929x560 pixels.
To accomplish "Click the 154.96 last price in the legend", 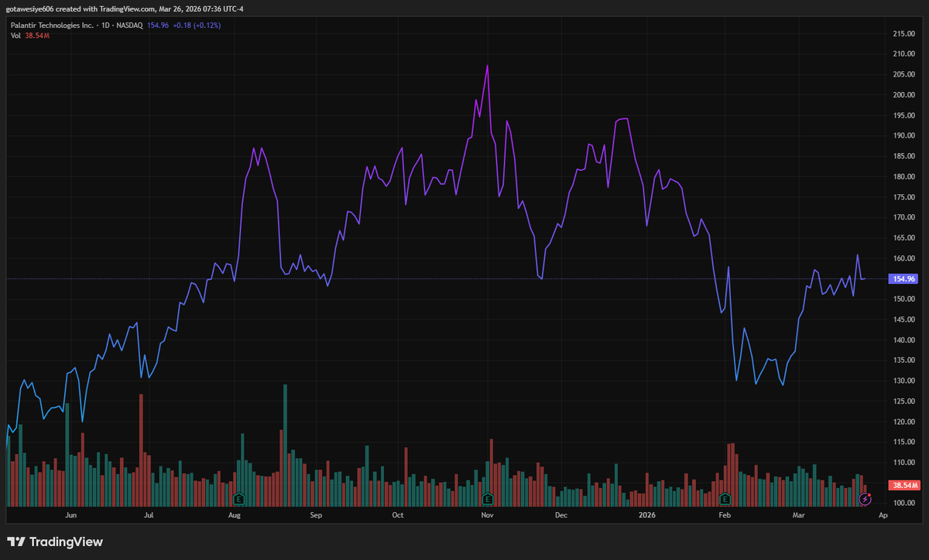I will 157,25.
